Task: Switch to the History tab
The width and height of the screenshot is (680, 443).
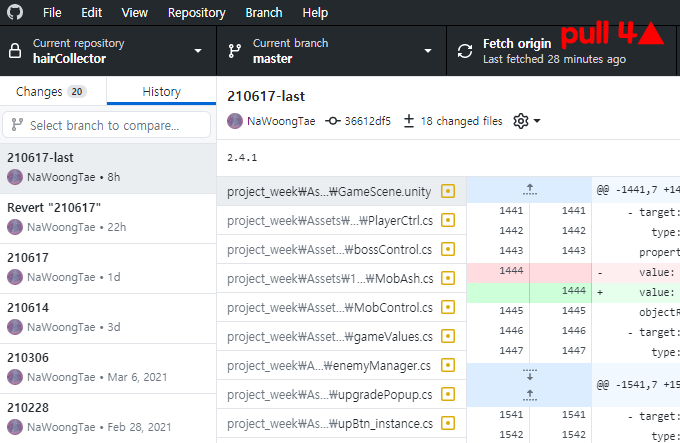Action: pyautogui.click(x=161, y=91)
